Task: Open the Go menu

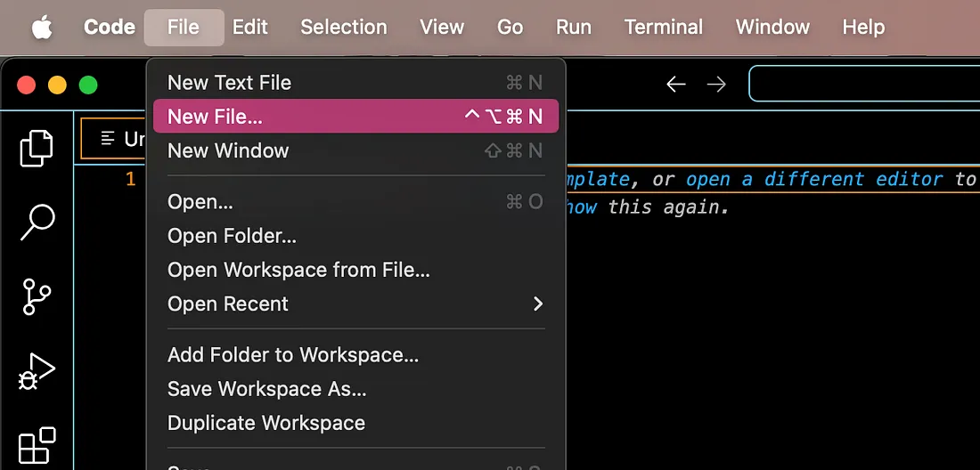Action: coord(510,28)
